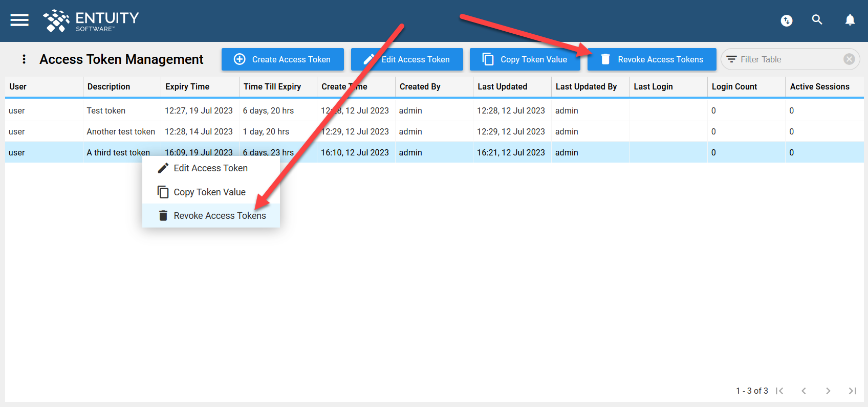Click create time '16:10, 12 Jul 2023'
Viewport: 868px width, 407px height.
(x=356, y=152)
